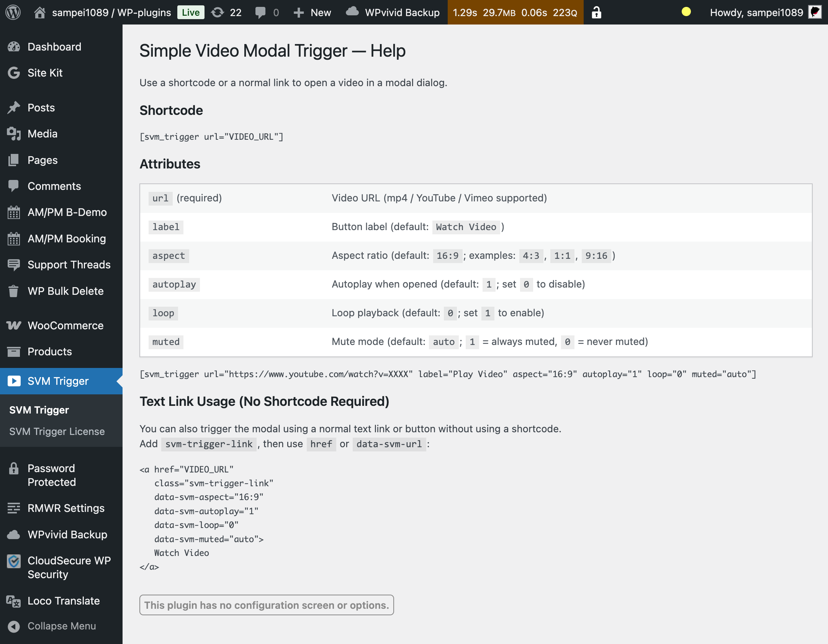Select the Products sidebar menu
828x644 pixels.
pyautogui.click(x=50, y=351)
